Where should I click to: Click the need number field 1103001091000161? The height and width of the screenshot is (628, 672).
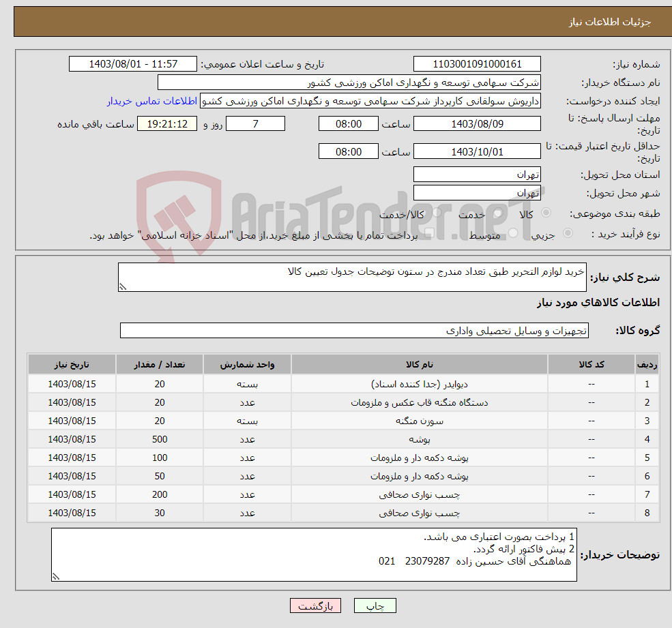pyautogui.click(x=477, y=64)
